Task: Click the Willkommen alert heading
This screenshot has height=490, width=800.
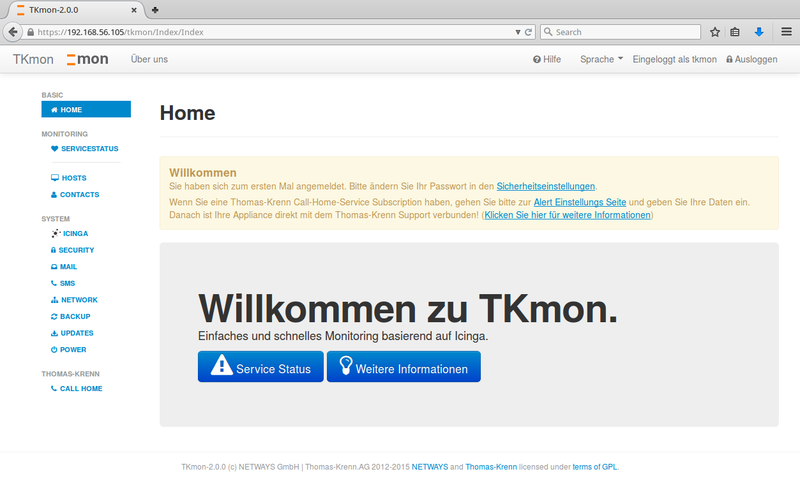Action: coord(203,173)
